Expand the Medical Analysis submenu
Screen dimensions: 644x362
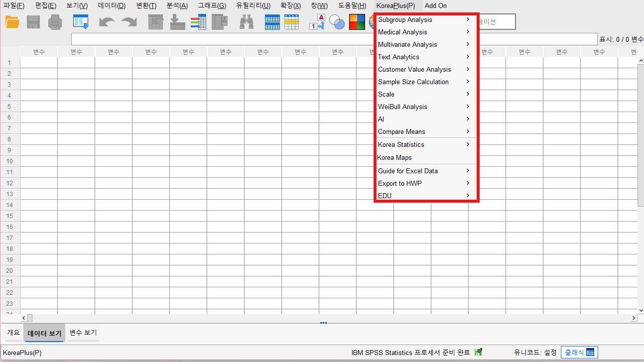pos(425,32)
